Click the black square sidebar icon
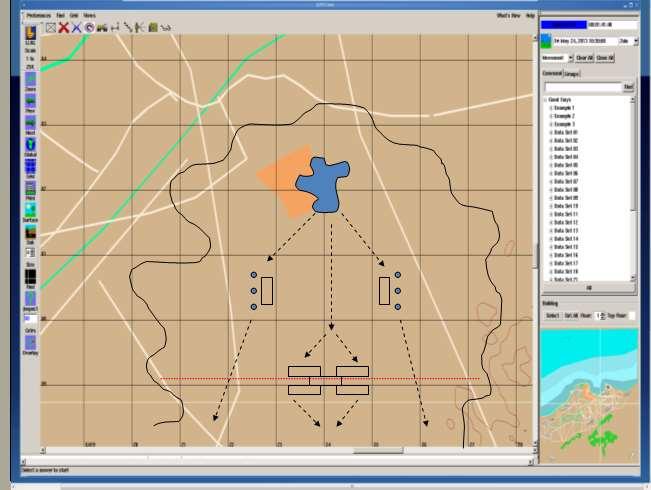The height and width of the screenshot is (490, 651). (30, 276)
